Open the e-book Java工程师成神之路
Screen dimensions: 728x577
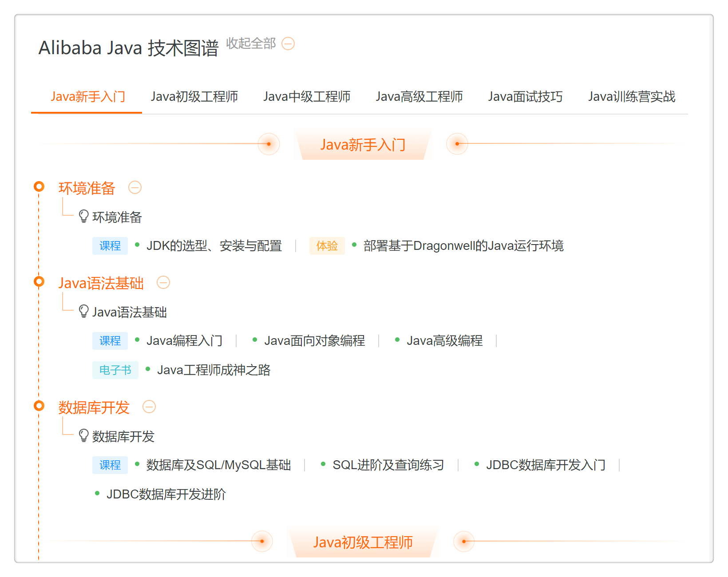[214, 370]
